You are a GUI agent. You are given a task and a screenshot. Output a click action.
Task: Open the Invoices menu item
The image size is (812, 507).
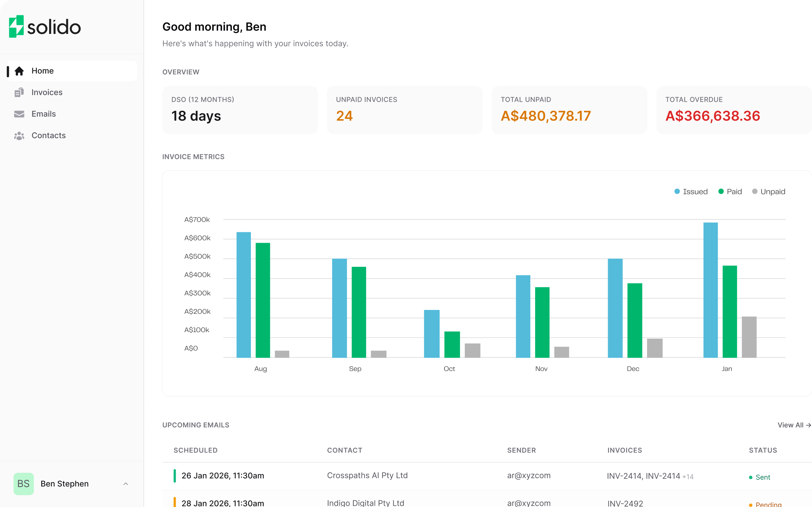tap(47, 92)
